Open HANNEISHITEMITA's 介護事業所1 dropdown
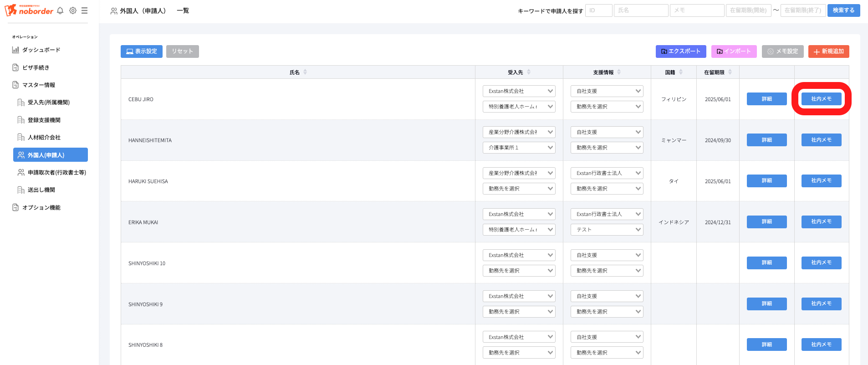868x365 pixels. 519,148
